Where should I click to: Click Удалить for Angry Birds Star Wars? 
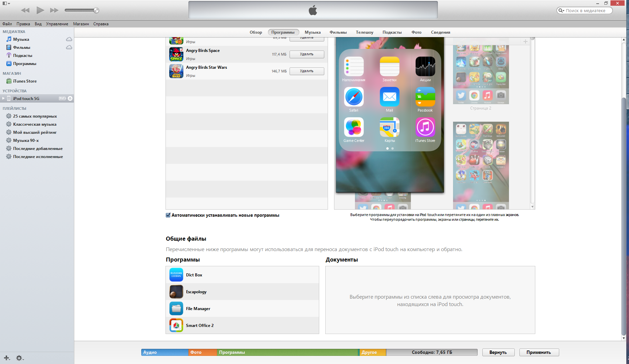(x=307, y=71)
